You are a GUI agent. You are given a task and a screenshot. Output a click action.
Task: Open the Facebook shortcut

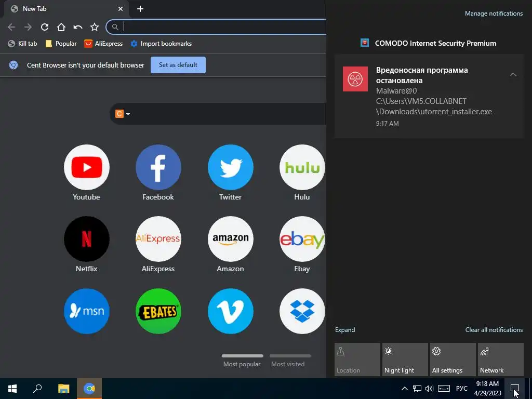[158, 167]
